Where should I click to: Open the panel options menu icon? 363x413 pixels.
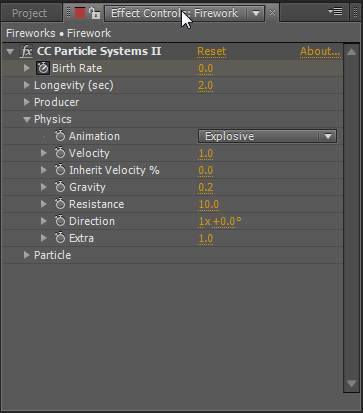(x=335, y=12)
